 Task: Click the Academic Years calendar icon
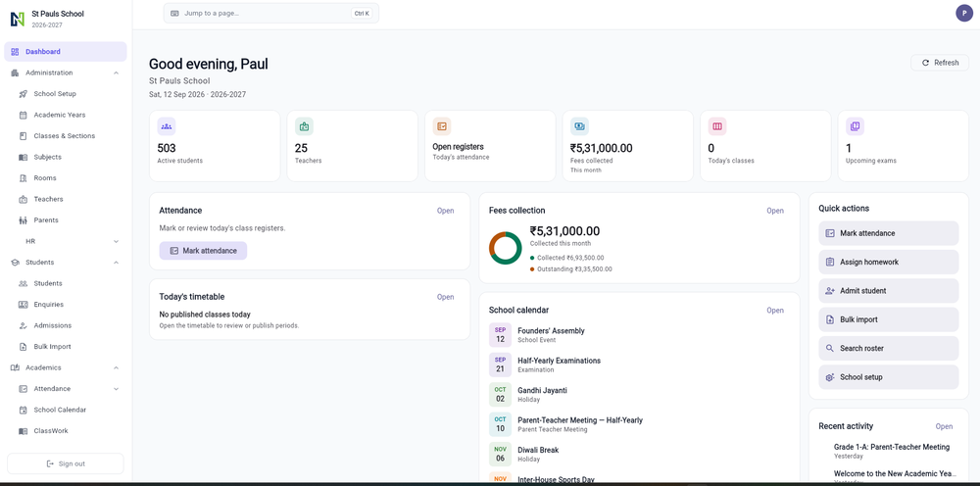pos(24,115)
